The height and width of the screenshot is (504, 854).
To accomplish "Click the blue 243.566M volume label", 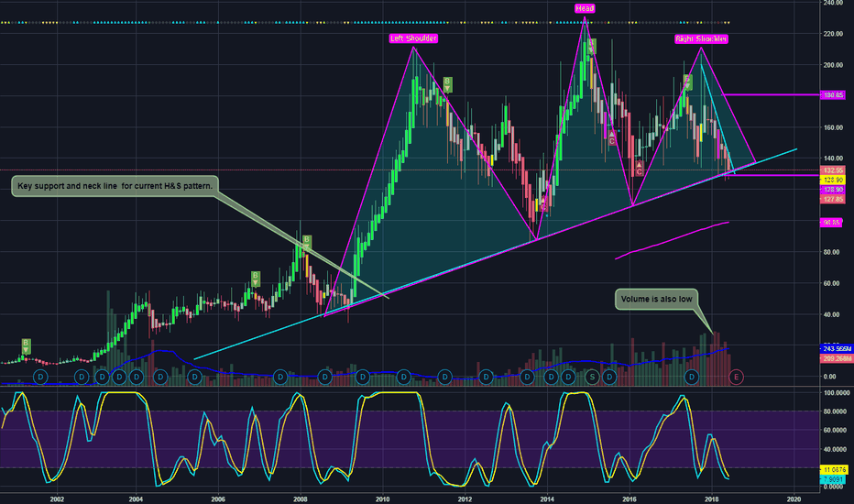I will [x=836, y=349].
